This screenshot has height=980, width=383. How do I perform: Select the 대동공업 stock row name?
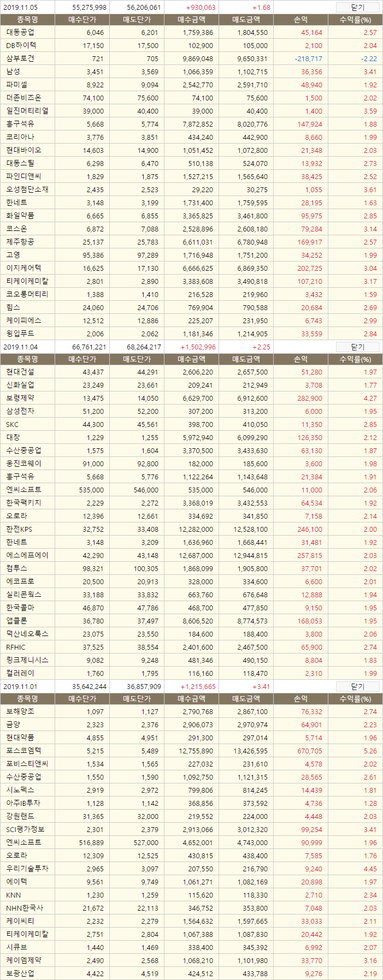click(20, 33)
